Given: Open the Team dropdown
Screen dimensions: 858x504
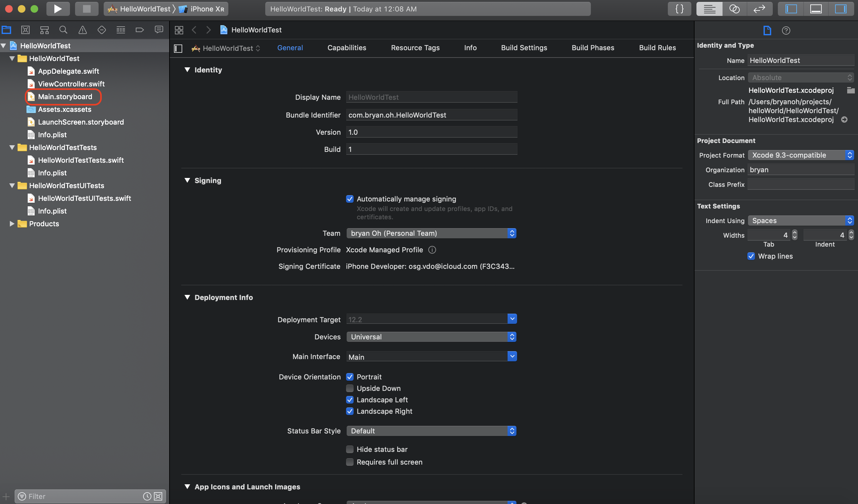Looking at the screenshot, I should click(431, 233).
